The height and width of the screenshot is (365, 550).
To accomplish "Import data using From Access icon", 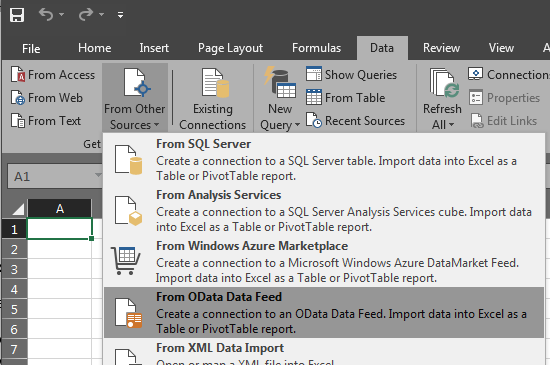I will pyautogui.click(x=18, y=74).
